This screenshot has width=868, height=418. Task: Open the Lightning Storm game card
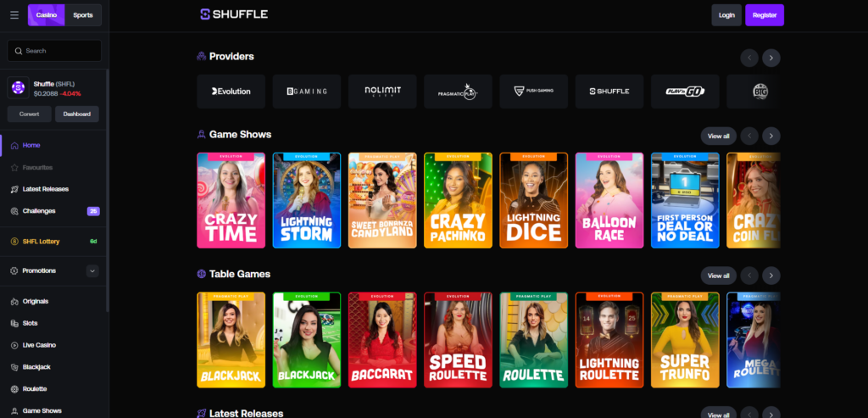tap(307, 200)
